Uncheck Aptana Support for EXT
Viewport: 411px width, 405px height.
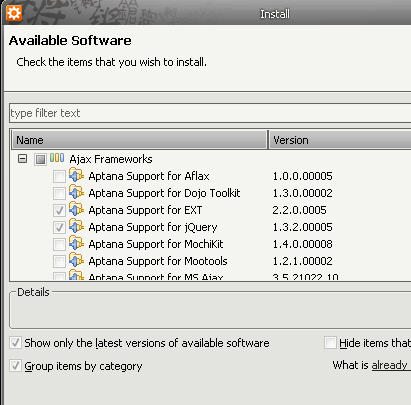tap(59, 210)
